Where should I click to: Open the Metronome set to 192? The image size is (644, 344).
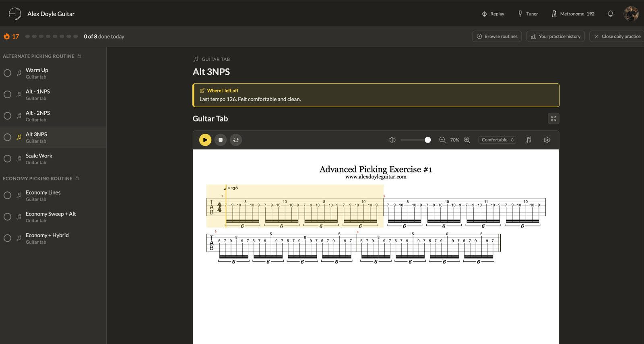click(573, 14)
